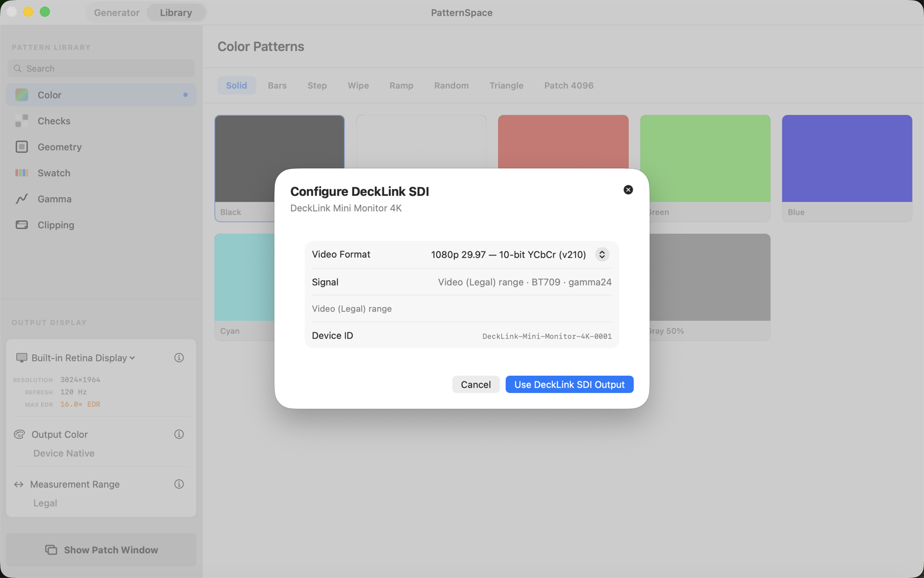Image resolution: width=924 pixels, height=578 pixels.
Task: Open the Geometry patterns icon
Action: (22, 147)
